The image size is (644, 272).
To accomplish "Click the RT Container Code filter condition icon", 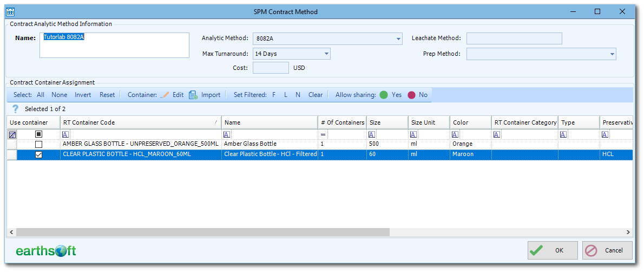I will tap(65, 134).
